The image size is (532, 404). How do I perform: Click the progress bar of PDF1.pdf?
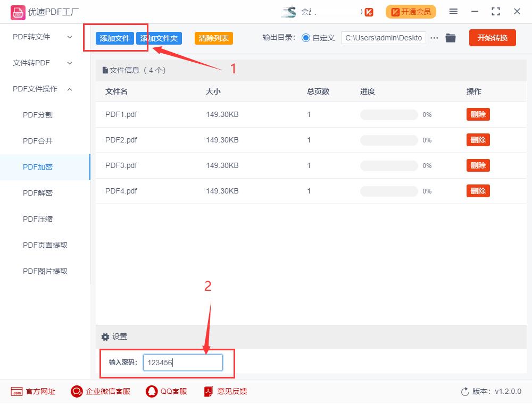389,114
